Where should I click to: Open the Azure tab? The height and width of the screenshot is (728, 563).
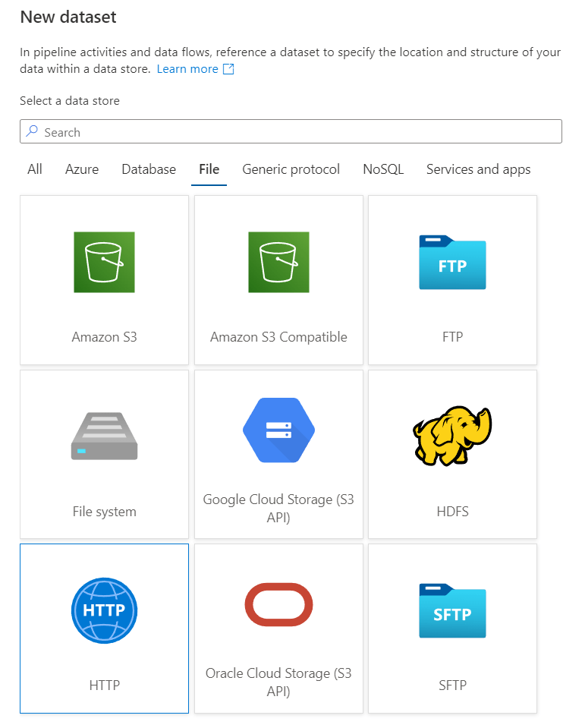[x=82, y=169]
